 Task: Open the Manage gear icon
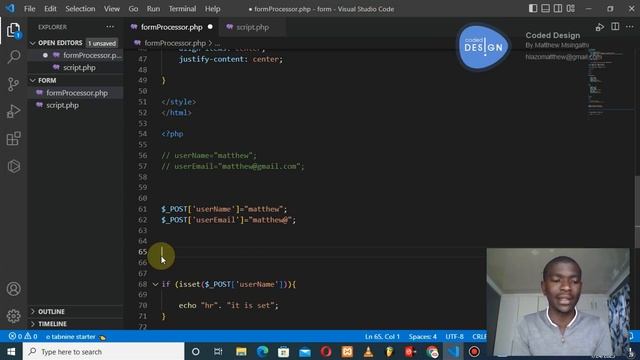(x=13, y=316)
